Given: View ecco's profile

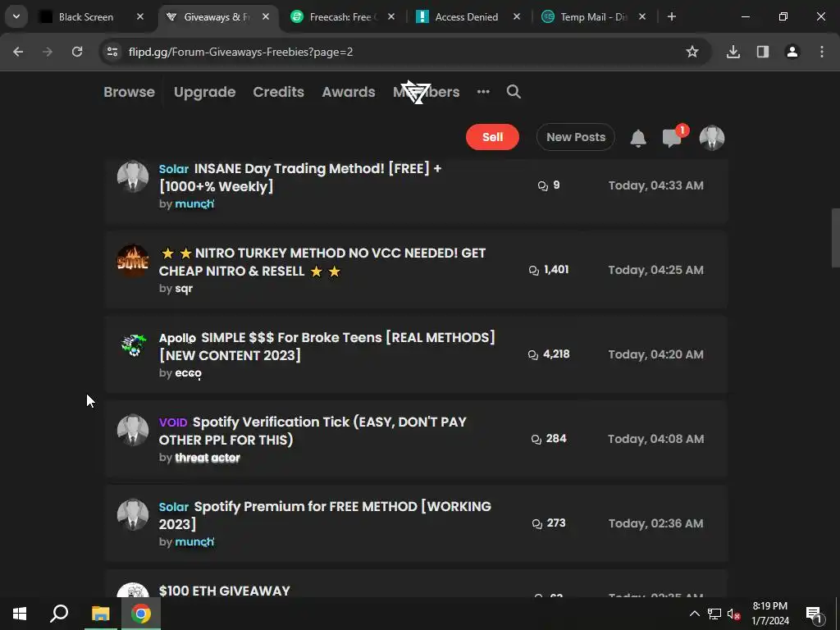Looking at the screenshot, I should pos(188,373).
